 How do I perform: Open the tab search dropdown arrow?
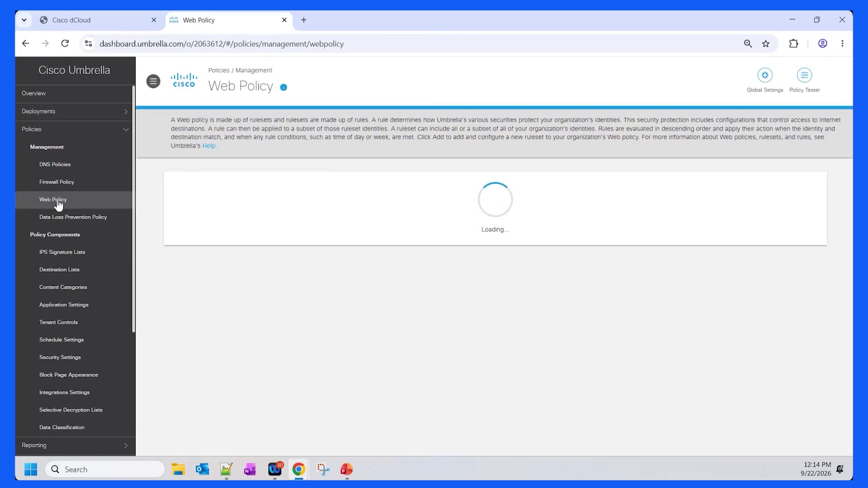pyautogui.click(x=24, y=20)
